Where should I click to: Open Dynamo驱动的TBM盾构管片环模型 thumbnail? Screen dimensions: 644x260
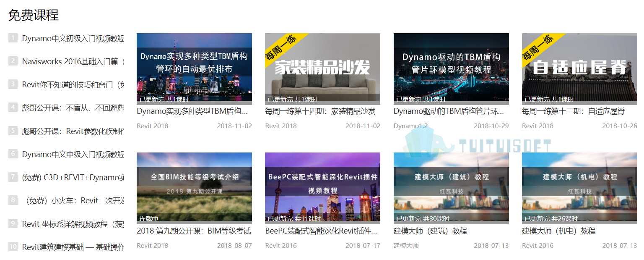pyautogui.click(x=451, y=69)
